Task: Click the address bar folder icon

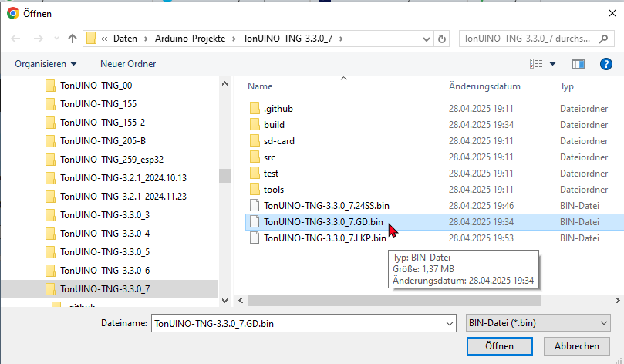Action: pyautogui.click(x=91, y=39)
